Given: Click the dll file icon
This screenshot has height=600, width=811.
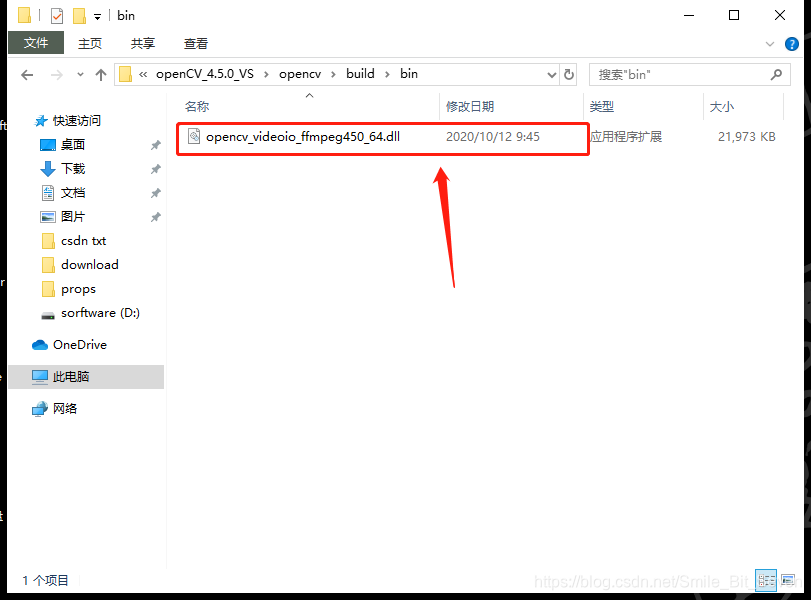Looking at the screenshot, I should (194, 136).
